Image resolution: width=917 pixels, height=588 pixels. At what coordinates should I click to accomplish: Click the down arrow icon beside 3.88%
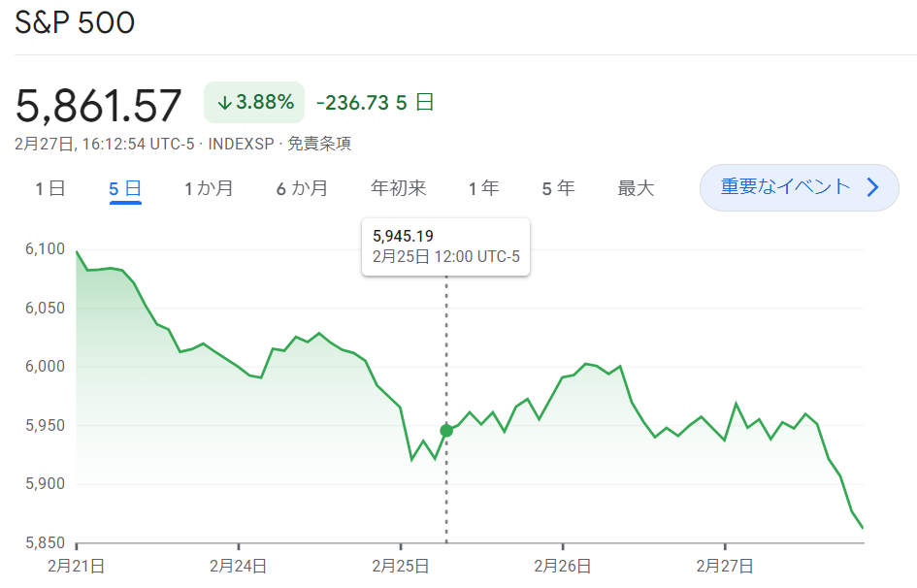pos(224,104)
